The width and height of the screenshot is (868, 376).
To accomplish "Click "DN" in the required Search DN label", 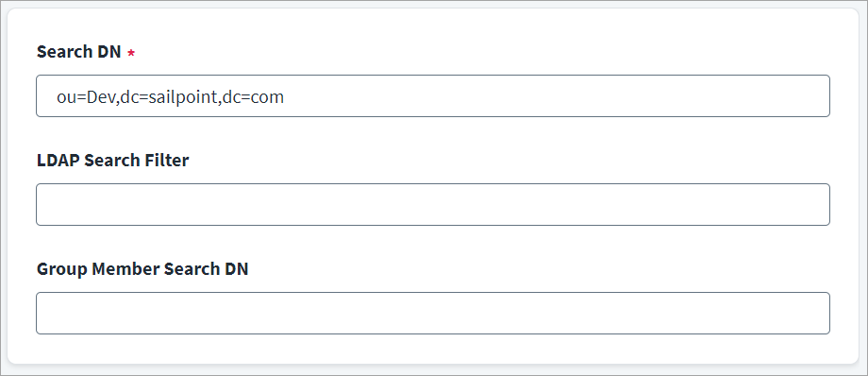I will point(109,52).
